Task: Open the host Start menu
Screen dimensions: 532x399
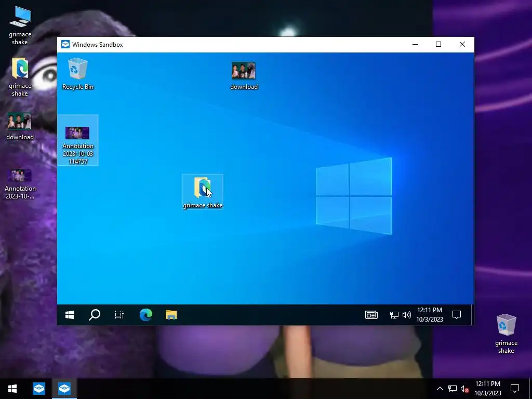Action: click(x=12, y=389)
